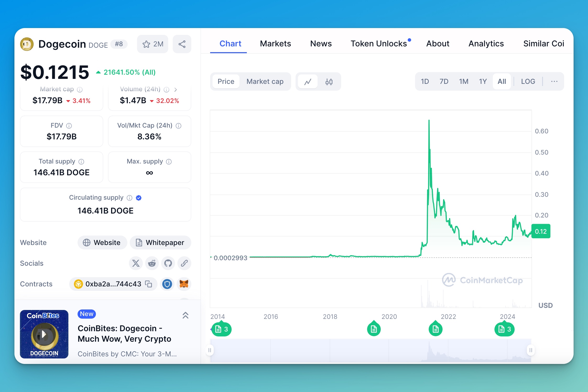Switch to the News tab
The width and height of the screenshot is (588, 392).
321,43
